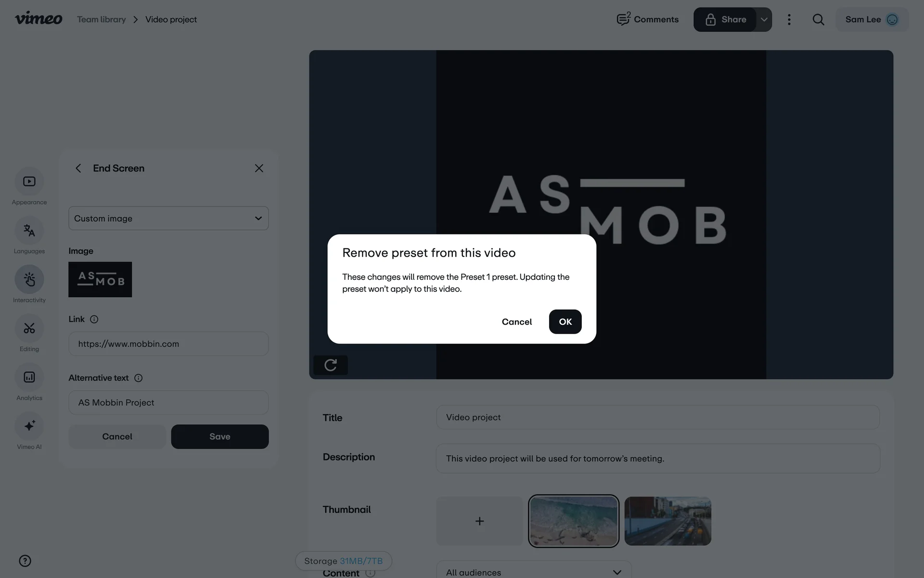Go back from End Screen panel
Image resolution: width=924 pixels, height=578 pixels.
pos(78,168)
